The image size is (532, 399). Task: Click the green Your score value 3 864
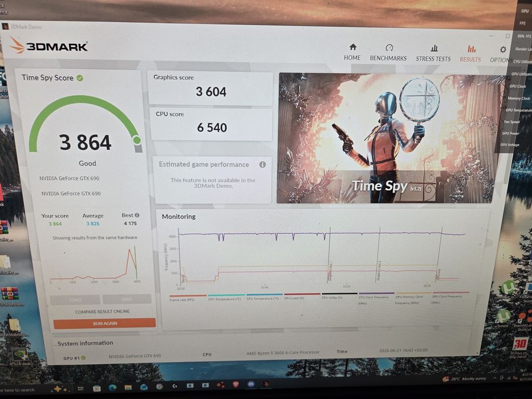[55, 223]
